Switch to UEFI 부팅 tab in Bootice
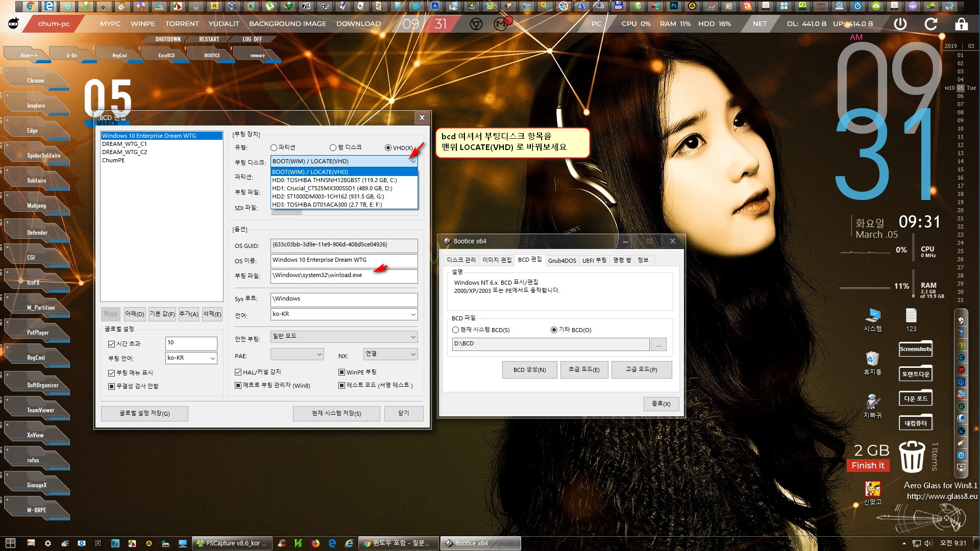The image size is (980, 551). [x=595, y=260]
